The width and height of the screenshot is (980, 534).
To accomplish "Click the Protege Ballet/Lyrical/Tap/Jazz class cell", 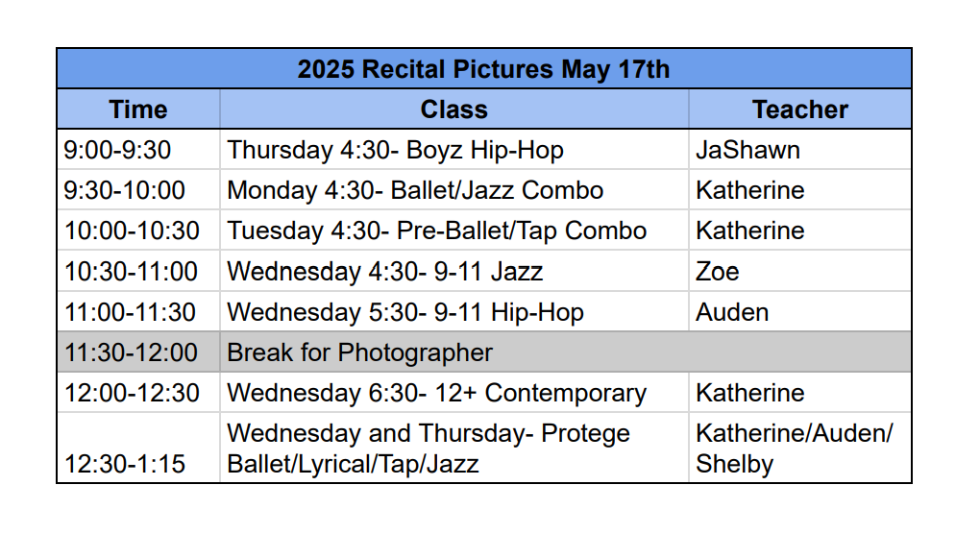I will [428, 449].
